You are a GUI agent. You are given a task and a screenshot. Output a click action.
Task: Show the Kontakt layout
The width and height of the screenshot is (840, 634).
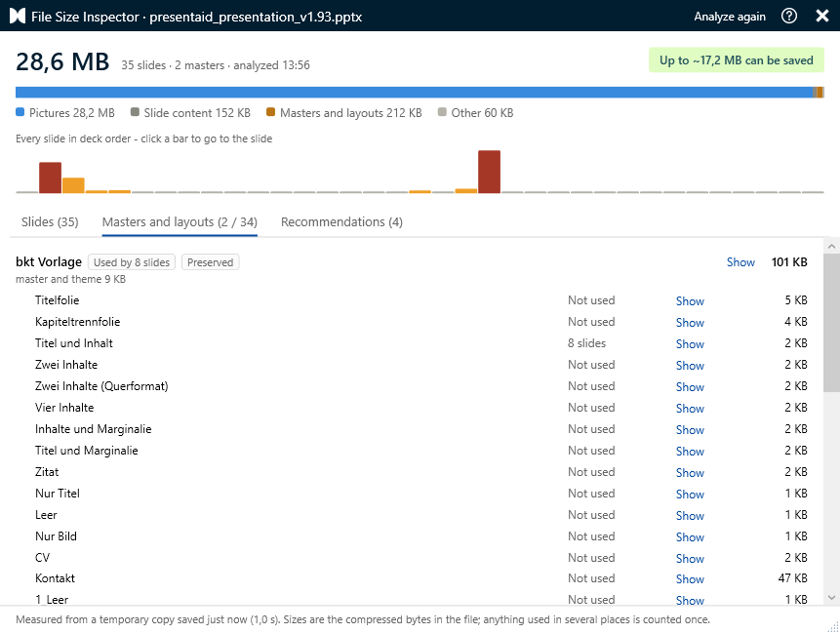[x=690, y=578]
